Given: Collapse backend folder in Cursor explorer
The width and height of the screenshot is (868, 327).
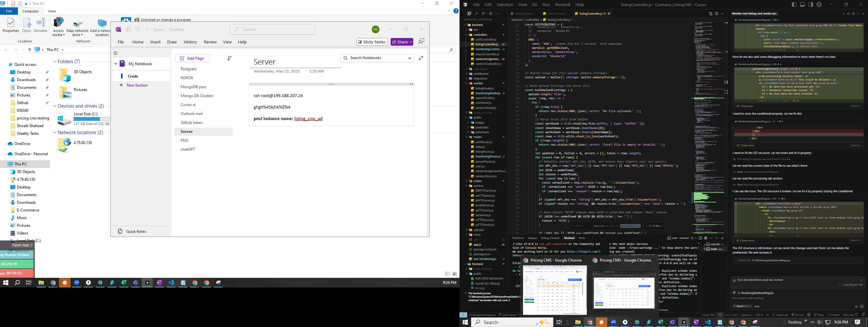Looking at the screenshot, I should tap(465, 25).
